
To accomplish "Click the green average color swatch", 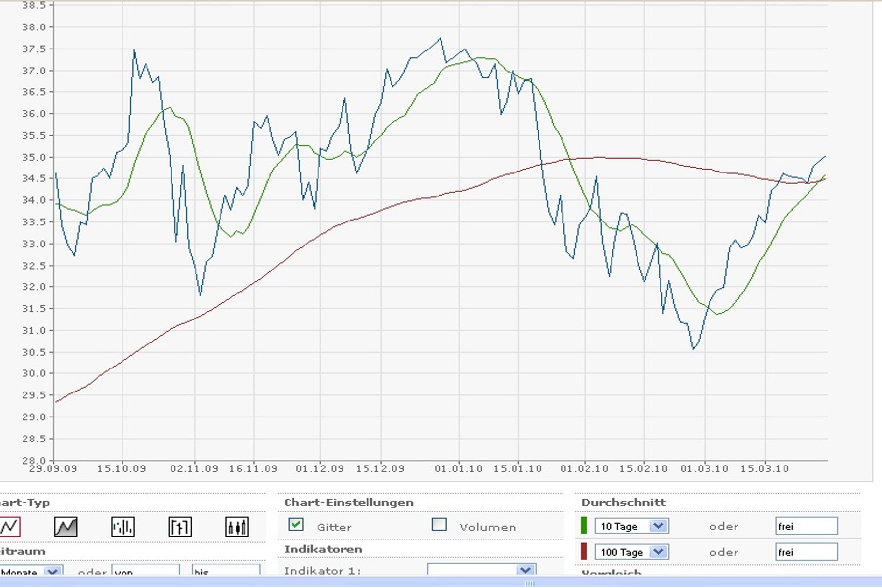I will click(x=584, y=526).
